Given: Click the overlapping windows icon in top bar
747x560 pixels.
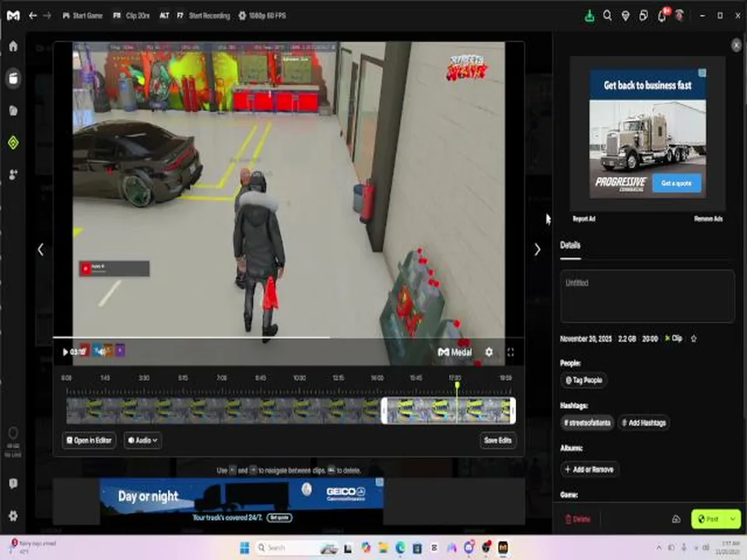Looking at the screenshot, I should tap(644, 16).
